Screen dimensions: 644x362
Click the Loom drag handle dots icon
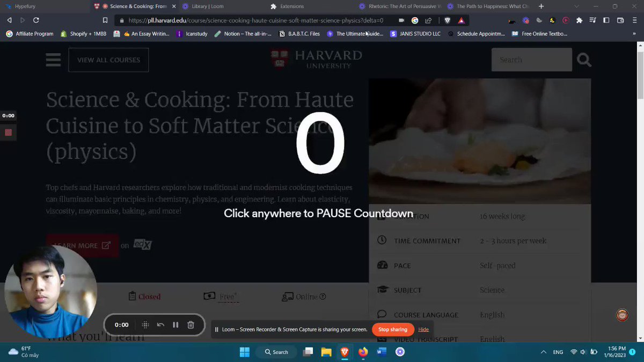[145, 325]
